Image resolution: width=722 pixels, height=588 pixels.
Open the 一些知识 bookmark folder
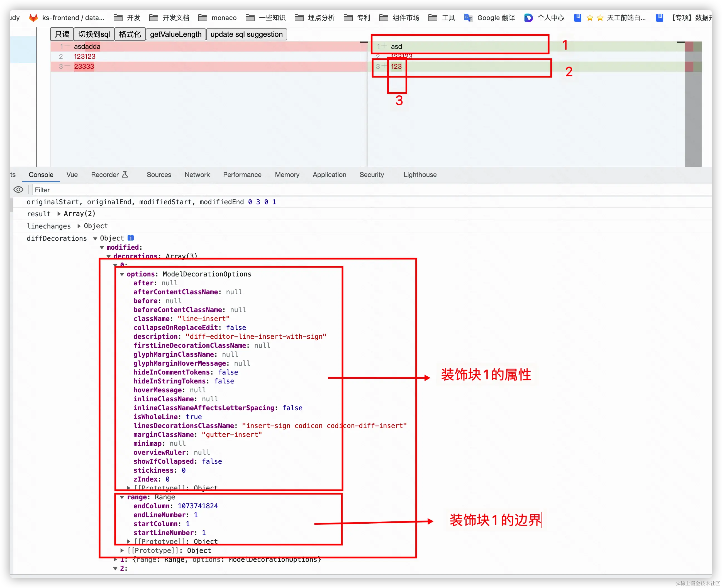[x=266, y=18]
